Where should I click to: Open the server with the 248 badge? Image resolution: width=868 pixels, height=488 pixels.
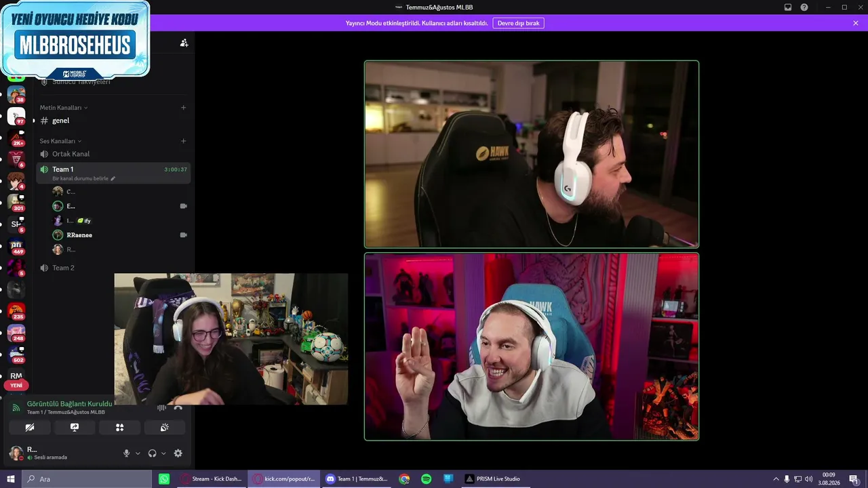(x=16, y=333)
